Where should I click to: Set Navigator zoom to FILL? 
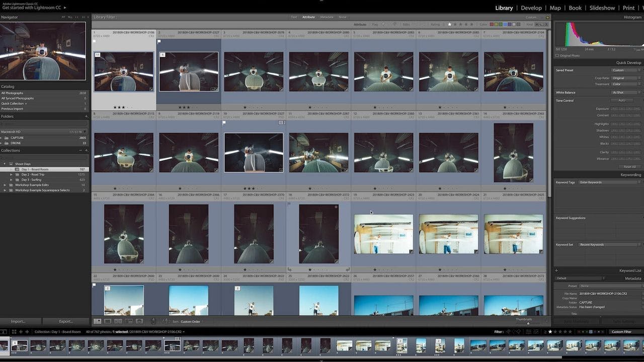click(x=70, y=17)
